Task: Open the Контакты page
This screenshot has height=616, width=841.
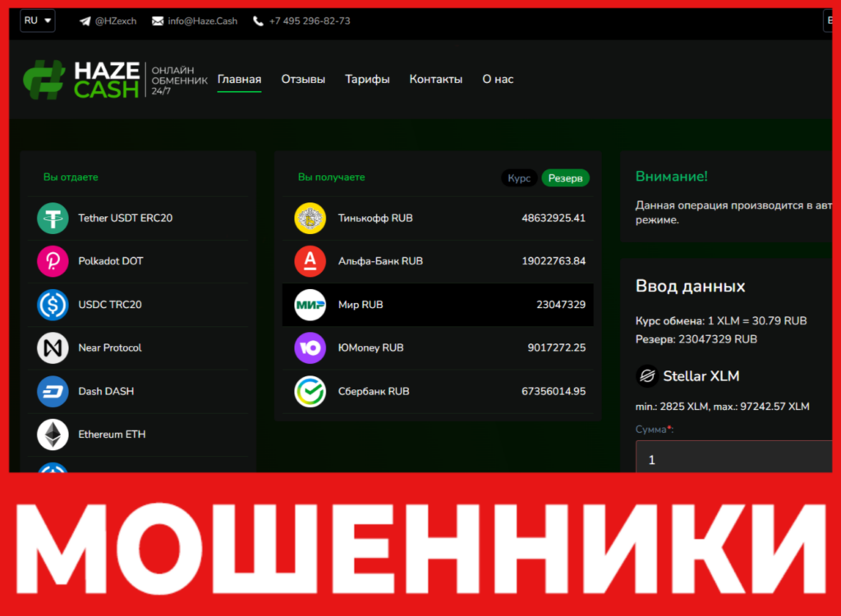Action: click(435, 79)
